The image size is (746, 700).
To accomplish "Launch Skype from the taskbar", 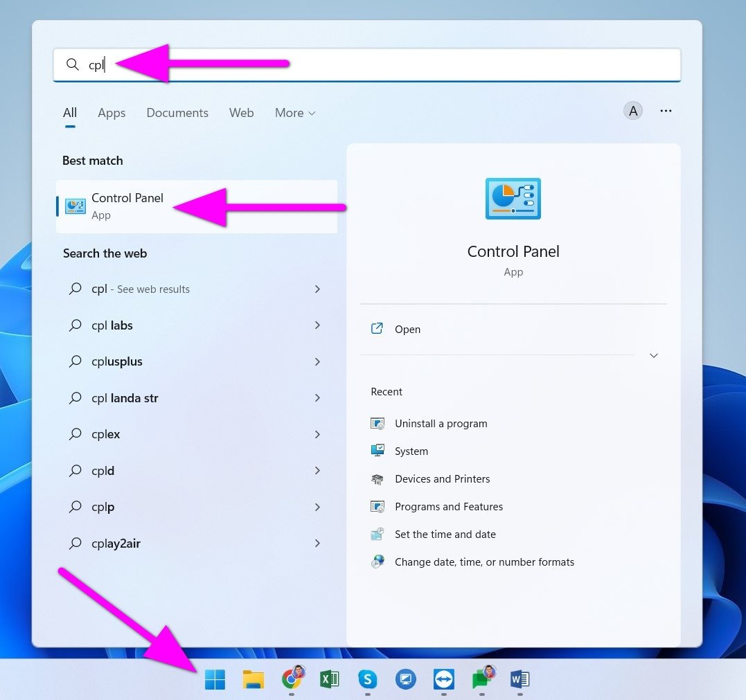I will tap(367, 679).
